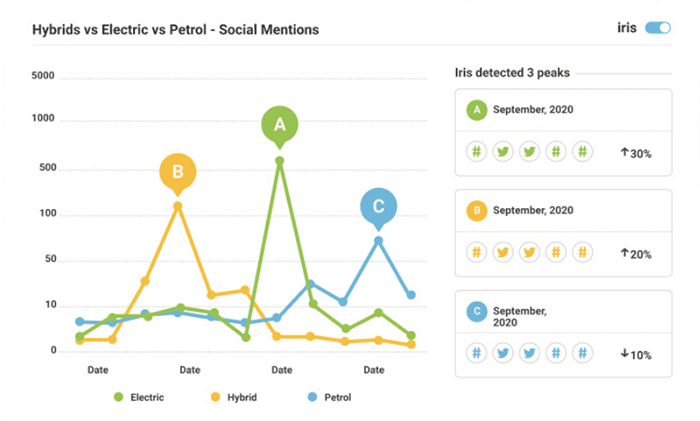Click the rightmost blue hashtag icon in card C

(583, 353)
